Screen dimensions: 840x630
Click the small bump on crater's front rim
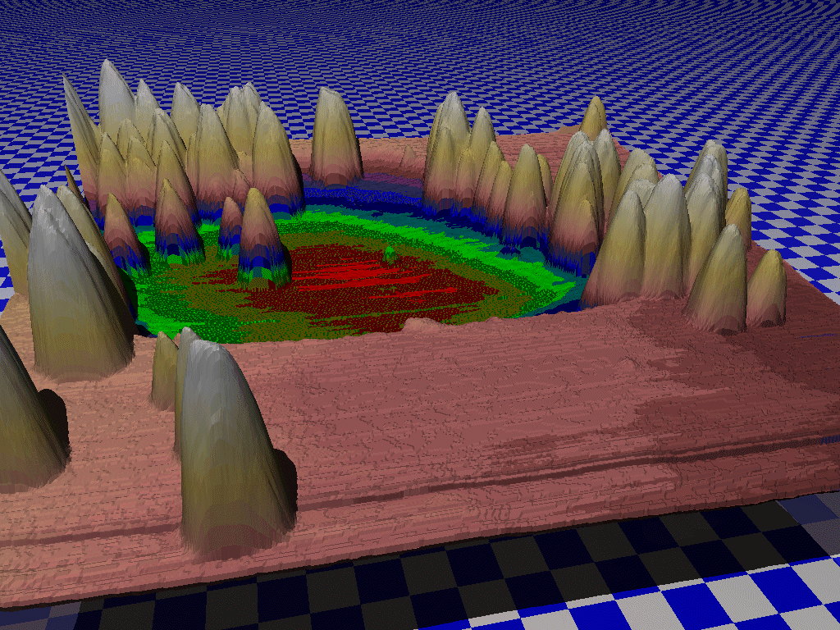click(425, 324)
